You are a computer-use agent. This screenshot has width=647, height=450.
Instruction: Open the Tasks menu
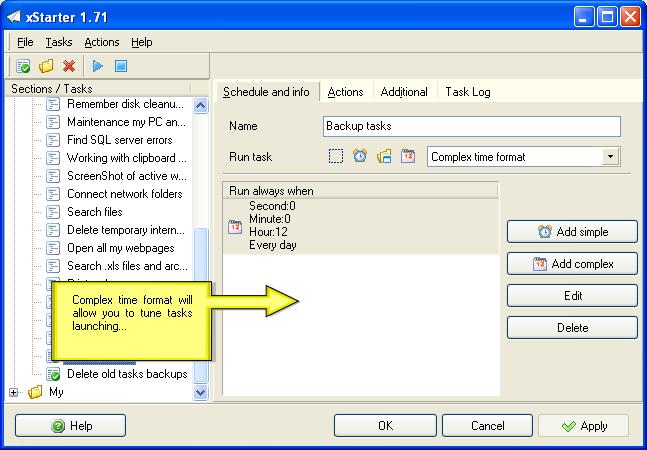click(x=59, y=42)
